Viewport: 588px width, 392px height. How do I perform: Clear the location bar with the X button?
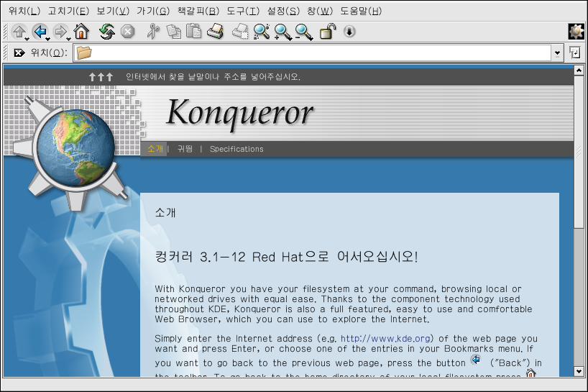19,53
